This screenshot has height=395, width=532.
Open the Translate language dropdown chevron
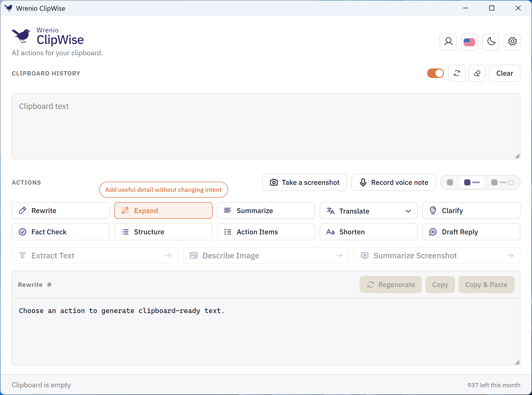click(408, 211)
